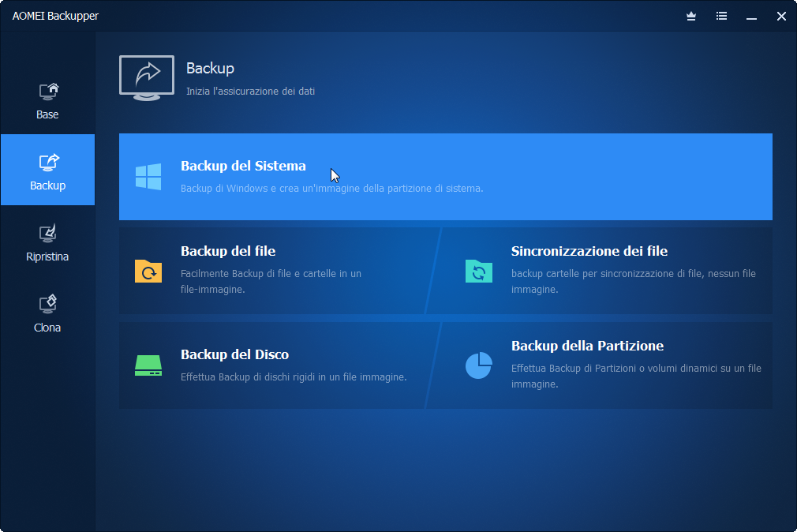Screen dimensions: 797x532
Task: Open the Base sidebar section icon
Action: click(x=49, y=92)
